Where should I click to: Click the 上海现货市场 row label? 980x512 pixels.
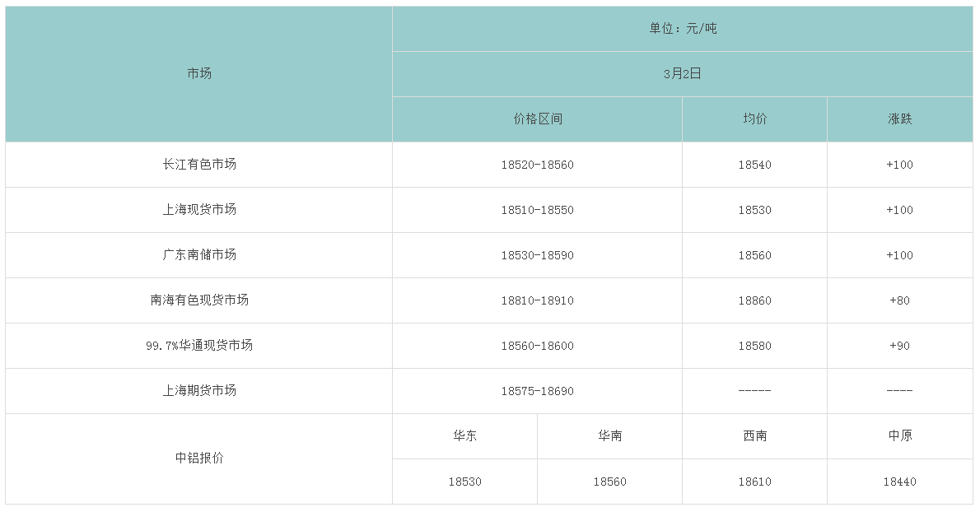(x=199, y=210)
